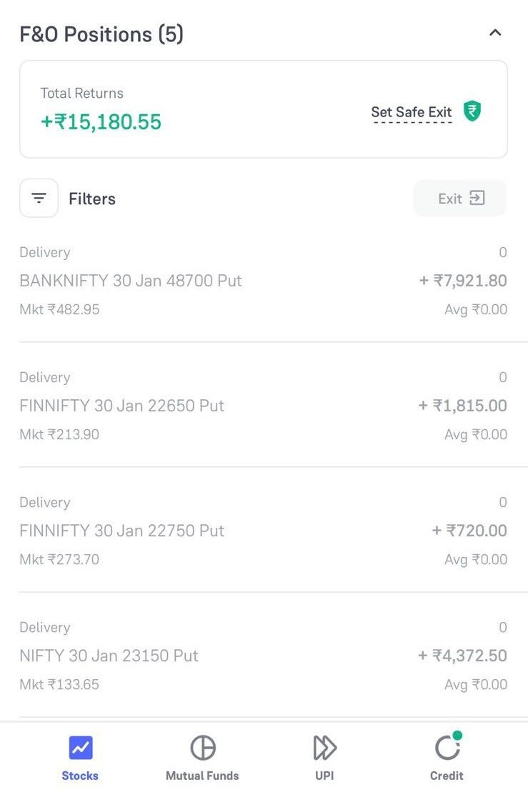The width and height of the screenshot is (528, 812).
Task: Tap the UPI double-arrow icon
Action: pyautogui.click(x=325, y=748)
